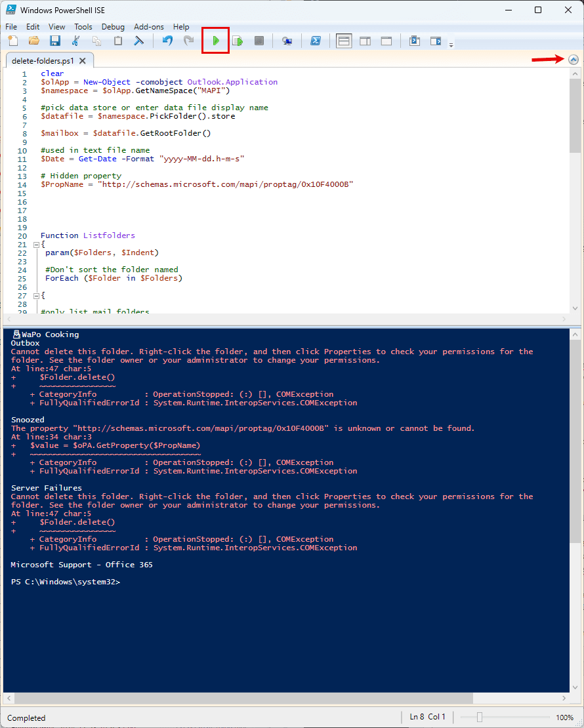584x728 pixels.
Task: Open New Remote PowerShell Tab icon
Action: (x=287, y=41)
